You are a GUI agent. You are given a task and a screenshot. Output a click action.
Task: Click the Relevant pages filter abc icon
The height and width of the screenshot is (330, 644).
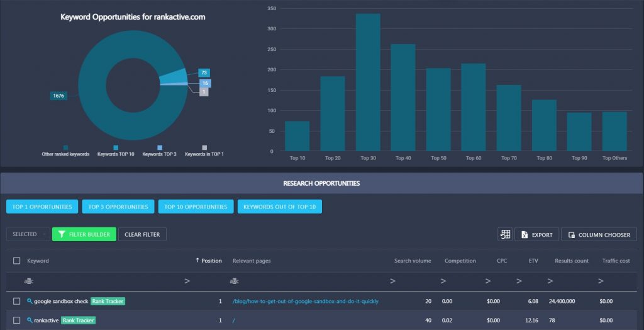[x=234, y=282]
